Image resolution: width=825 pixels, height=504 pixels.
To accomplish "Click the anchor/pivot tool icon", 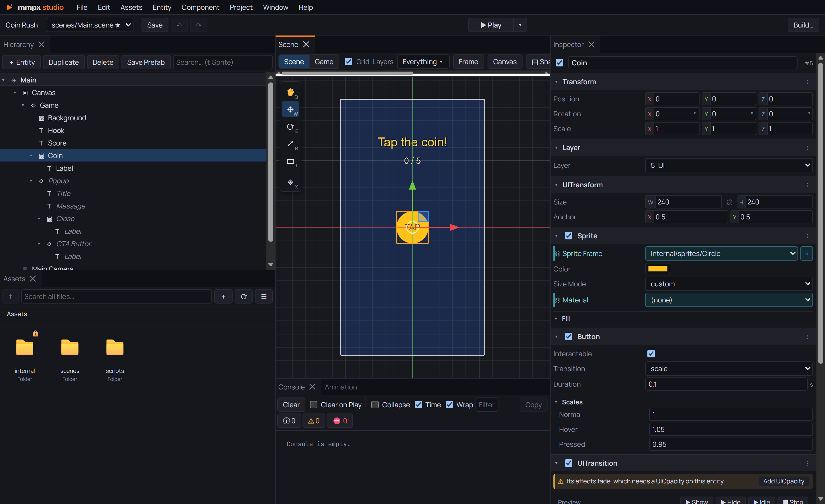I will point(290,182).
